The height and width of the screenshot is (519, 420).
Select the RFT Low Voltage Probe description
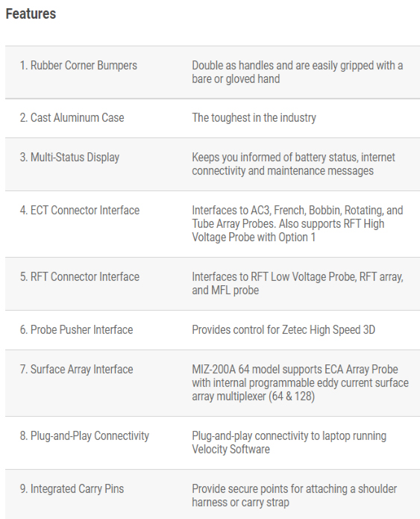click(298, 283)
